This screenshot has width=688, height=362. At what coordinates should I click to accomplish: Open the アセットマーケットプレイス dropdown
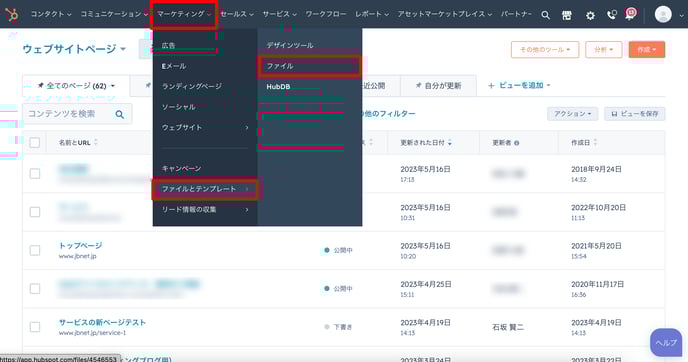445,14
